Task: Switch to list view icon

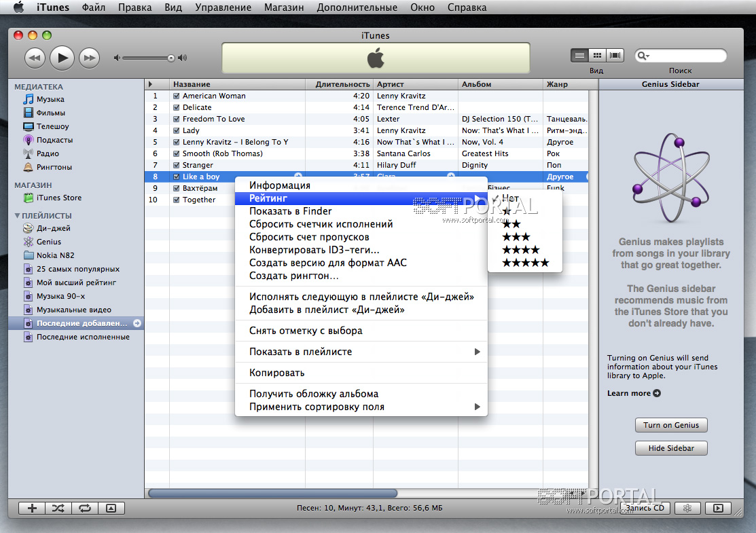Action: (579, 56)
